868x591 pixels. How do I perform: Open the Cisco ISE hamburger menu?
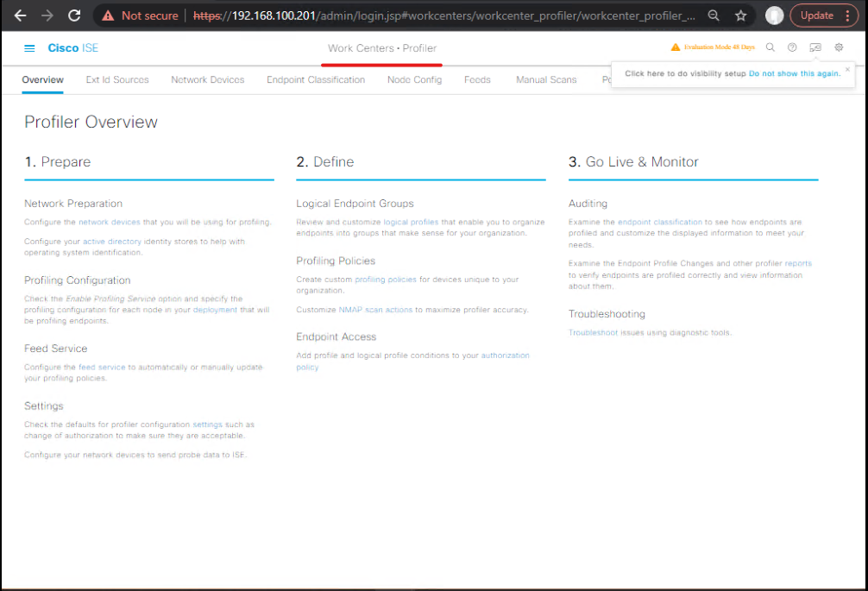point(29,48)
